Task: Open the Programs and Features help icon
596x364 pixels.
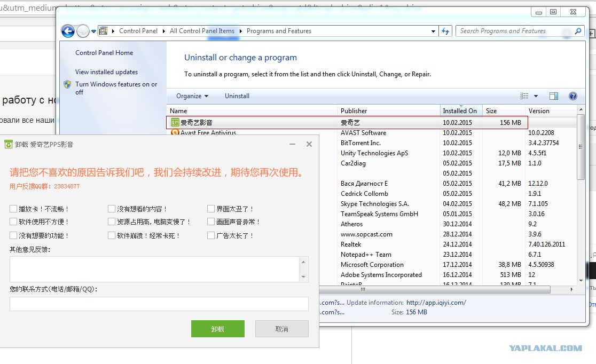Action: click(573, 96)
